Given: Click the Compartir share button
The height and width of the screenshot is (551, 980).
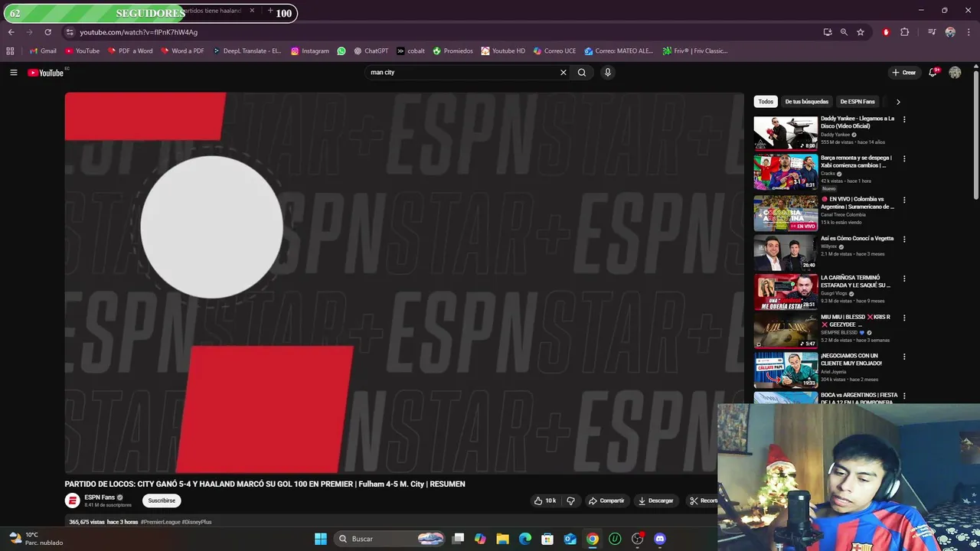Looking at the screenshot, I should pos(606,500).
